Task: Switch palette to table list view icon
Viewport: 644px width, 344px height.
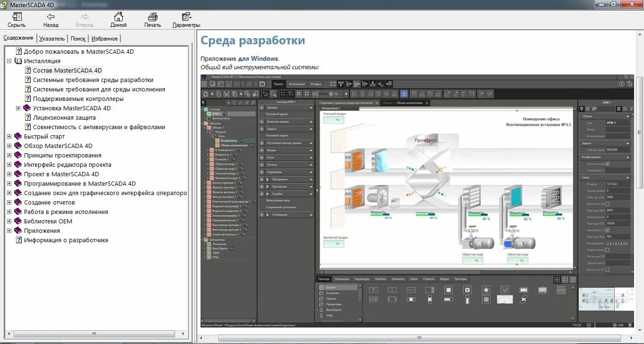Action: 565,279
